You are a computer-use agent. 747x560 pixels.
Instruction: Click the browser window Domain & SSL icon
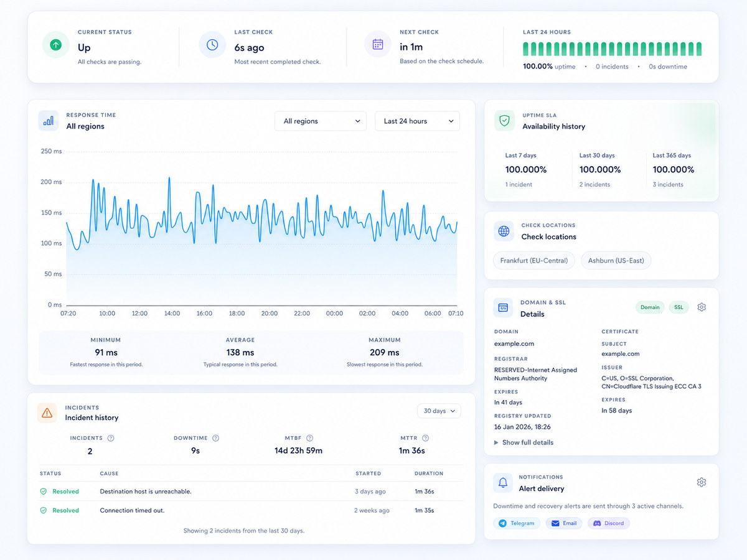(x=503, y=307)
